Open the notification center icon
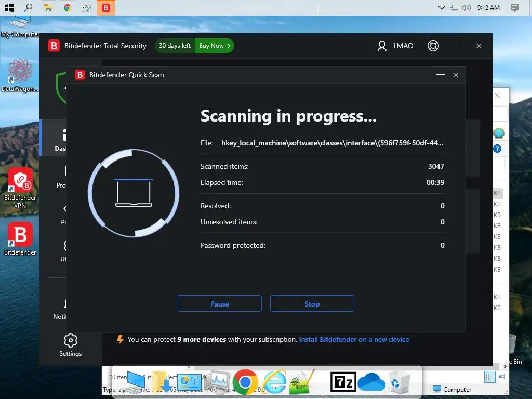The height and width of the screenshot is (399, 532). [515, 7]
